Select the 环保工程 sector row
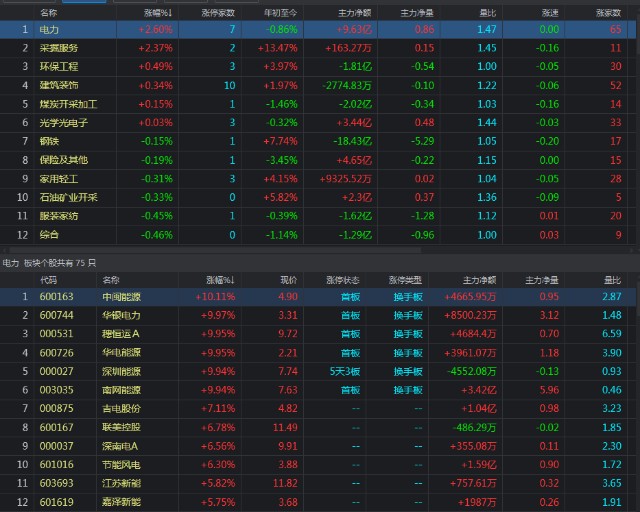This screenshot has height=512, width=640. click(59, 66)
